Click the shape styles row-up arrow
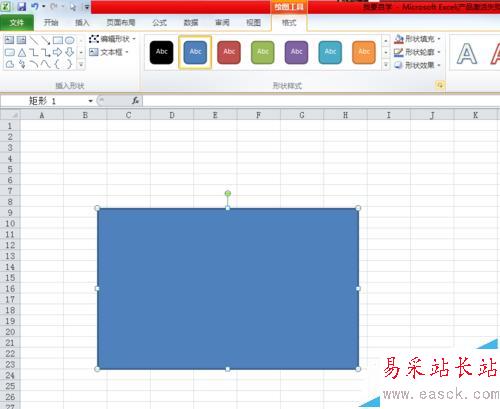The width and height of the screenshot is (500, 409). (386, 41)
